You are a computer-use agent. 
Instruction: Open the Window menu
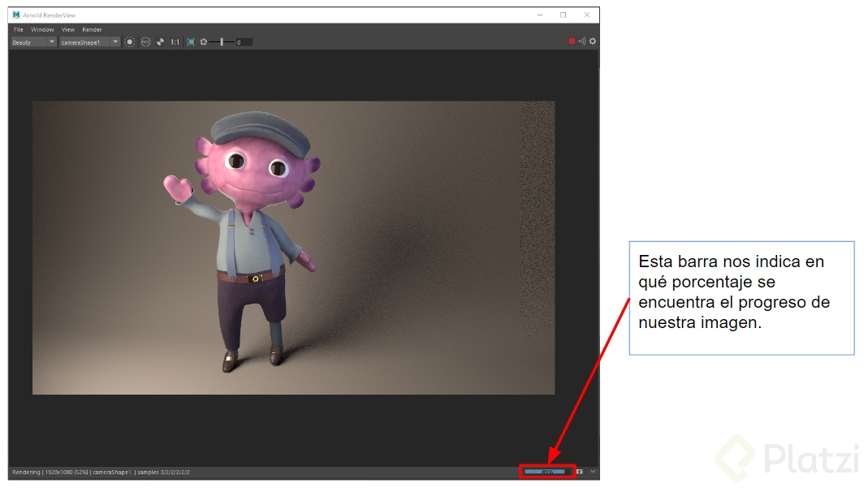click(42, 29)
